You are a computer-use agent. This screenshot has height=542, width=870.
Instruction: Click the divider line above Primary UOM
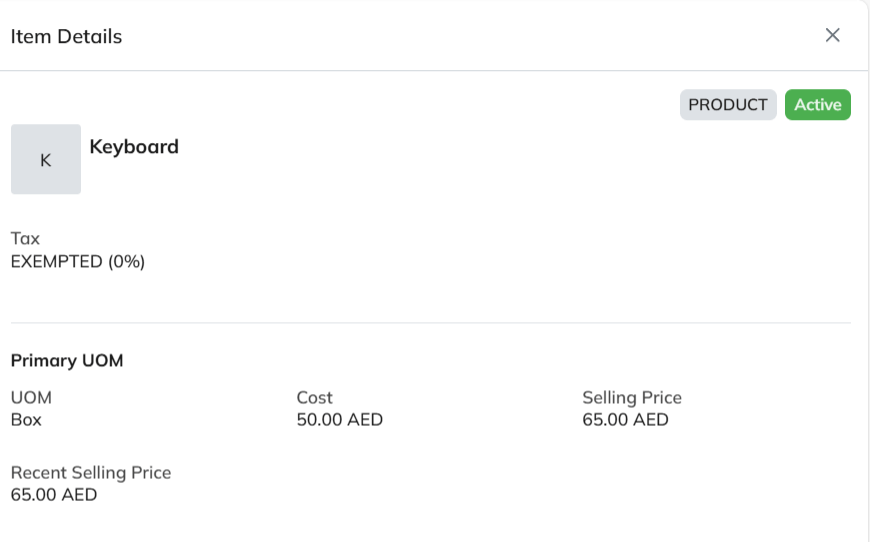click(x=430, y=323)
